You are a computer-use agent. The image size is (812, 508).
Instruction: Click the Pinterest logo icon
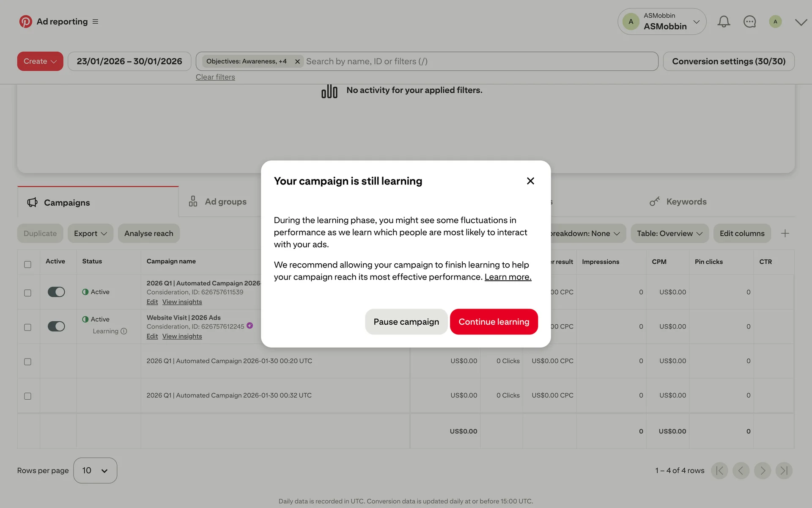click(25, 22)
